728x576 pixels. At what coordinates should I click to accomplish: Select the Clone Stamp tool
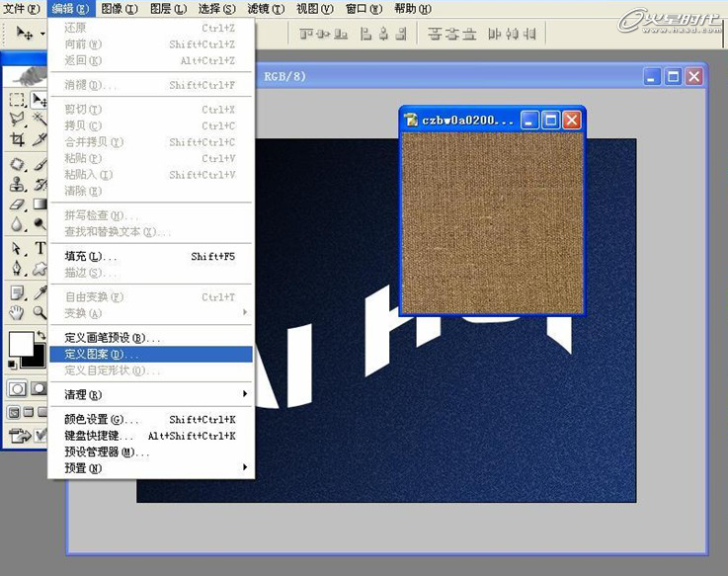pos(17,184)
